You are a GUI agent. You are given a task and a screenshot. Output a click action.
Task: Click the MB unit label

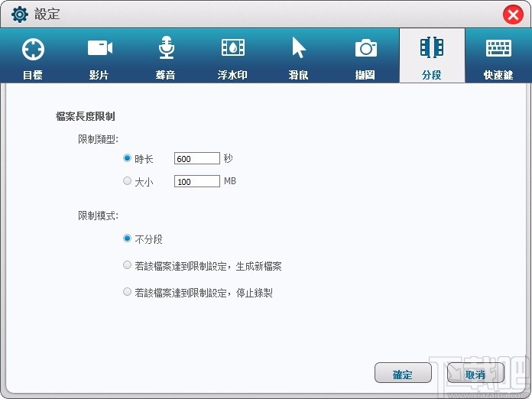pyautogui.click(x=230, y=181)
